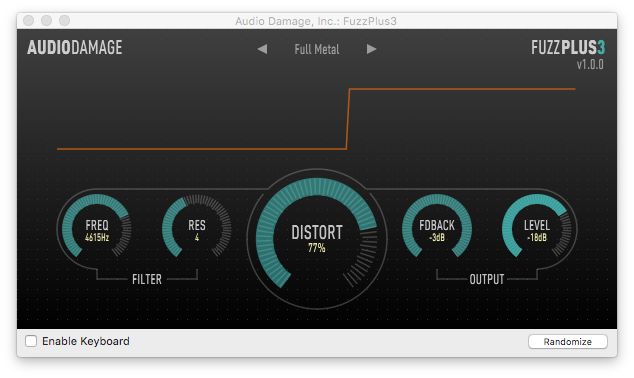
Task: Click the -3dB feedback value
Action: point(437,237)
